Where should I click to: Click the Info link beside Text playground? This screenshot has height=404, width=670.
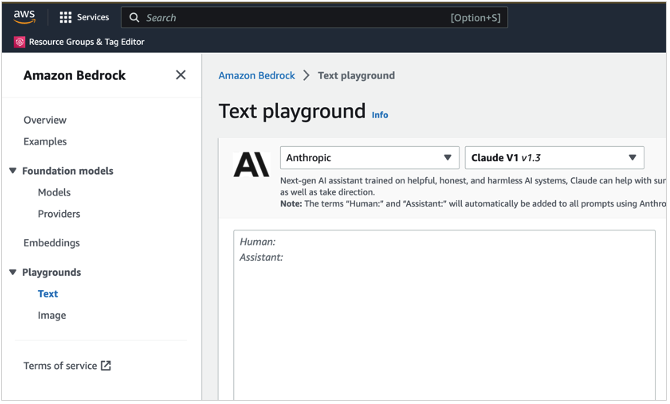380,115
